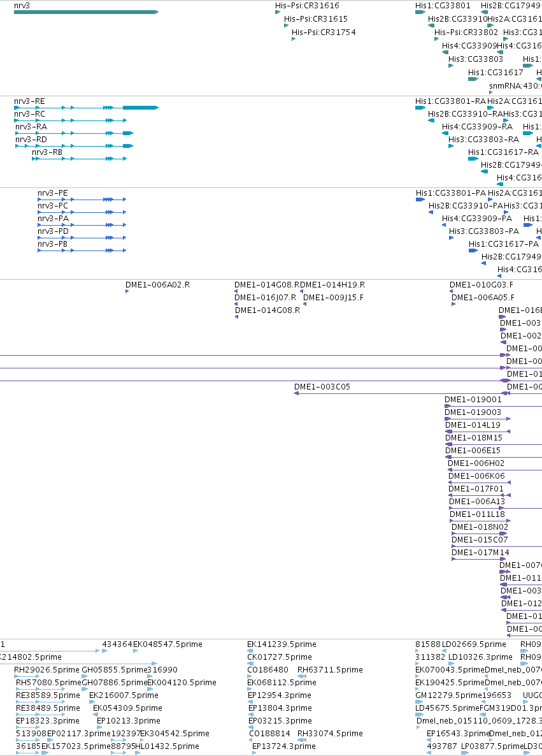Click the EP12954.3prime EST label

(280, 695)
